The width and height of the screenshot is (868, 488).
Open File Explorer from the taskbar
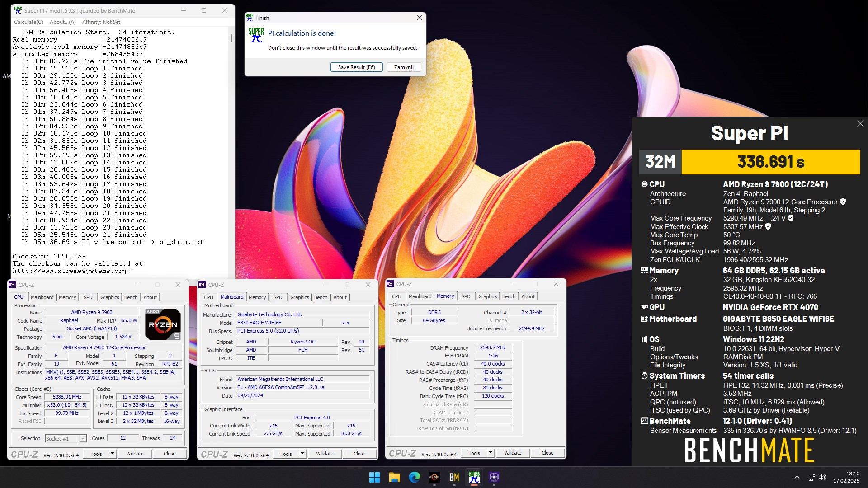coord(394,477)
